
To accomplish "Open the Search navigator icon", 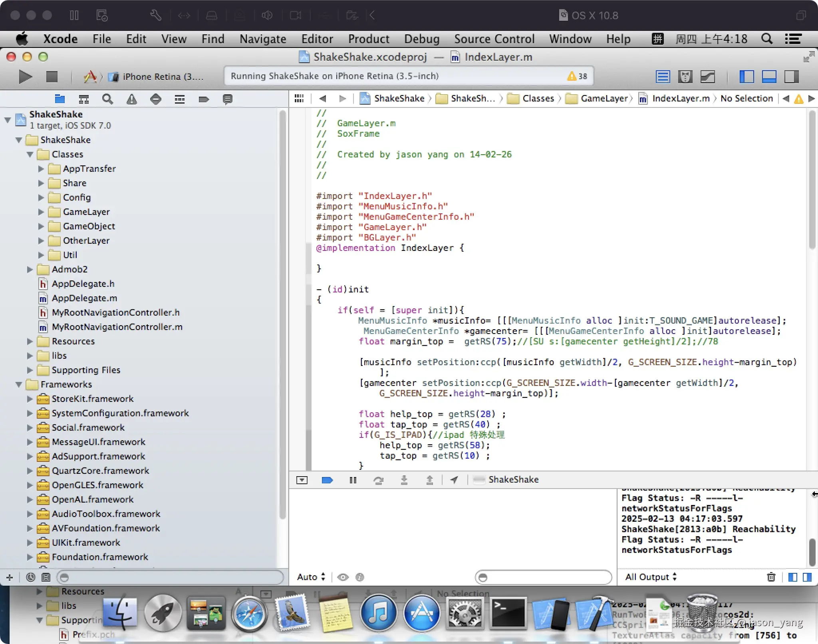I will point(107,99).
